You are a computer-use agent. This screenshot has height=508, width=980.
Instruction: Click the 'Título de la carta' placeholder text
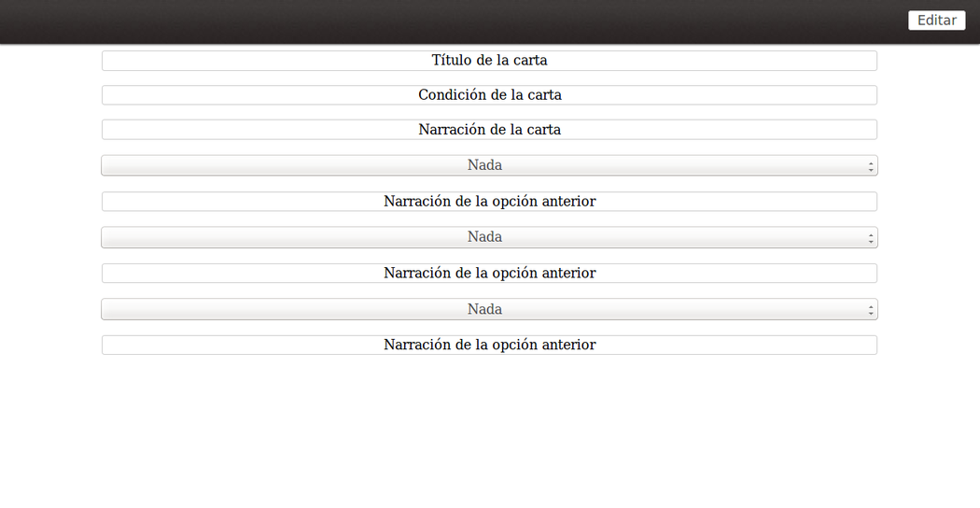click(489, 61)
